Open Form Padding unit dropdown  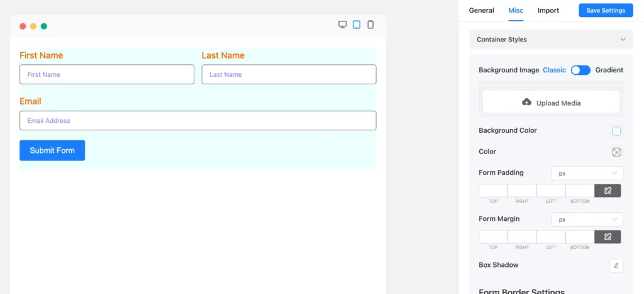587,173
